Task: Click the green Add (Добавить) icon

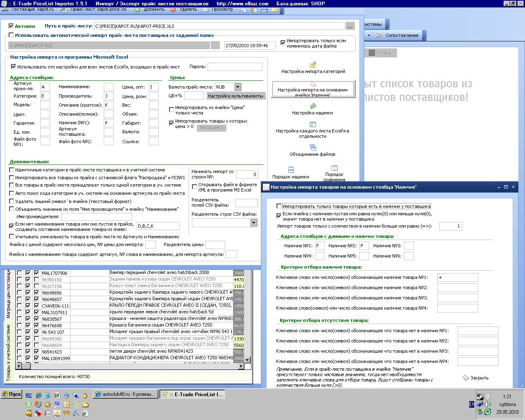Action: tap(137, 9)
